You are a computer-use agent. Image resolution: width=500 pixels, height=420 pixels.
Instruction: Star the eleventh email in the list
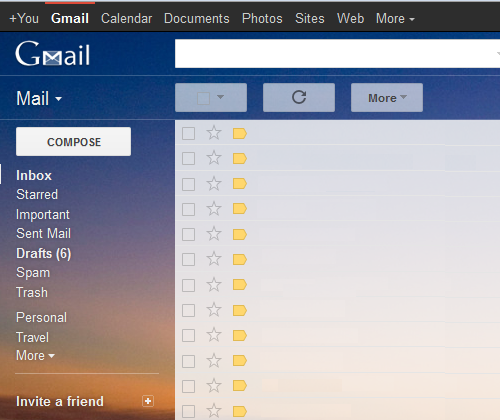tap(214, 386)
